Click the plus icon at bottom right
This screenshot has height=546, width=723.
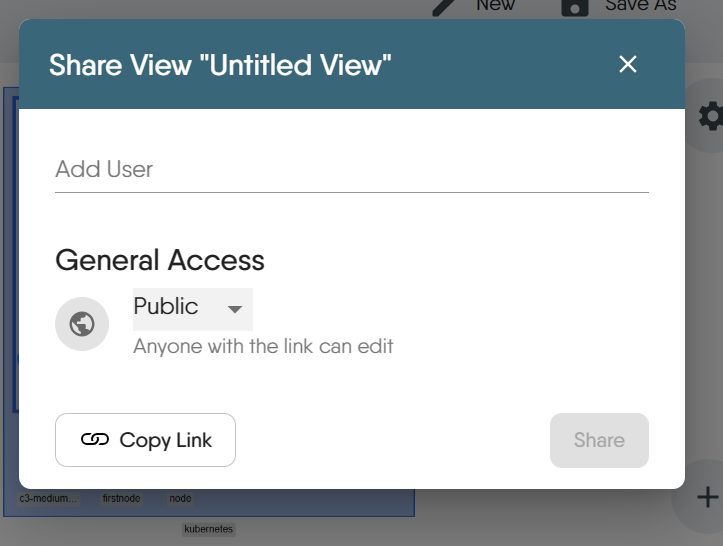point(707,497)
